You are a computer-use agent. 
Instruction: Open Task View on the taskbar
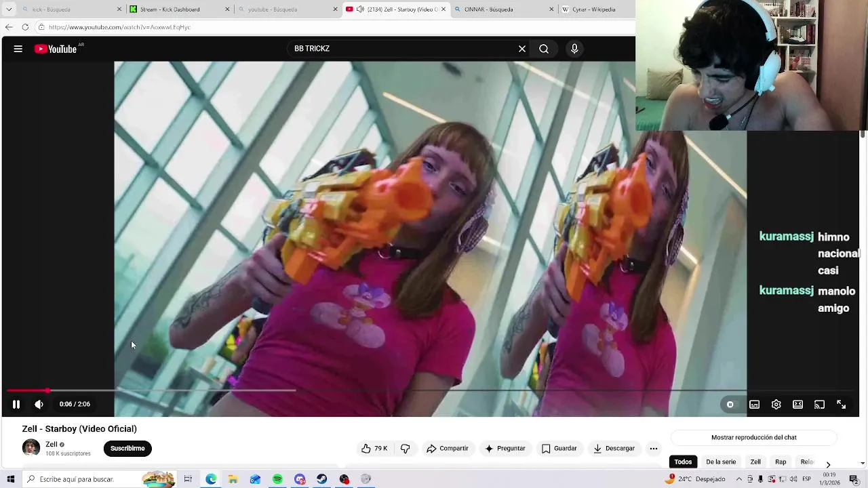188,479
